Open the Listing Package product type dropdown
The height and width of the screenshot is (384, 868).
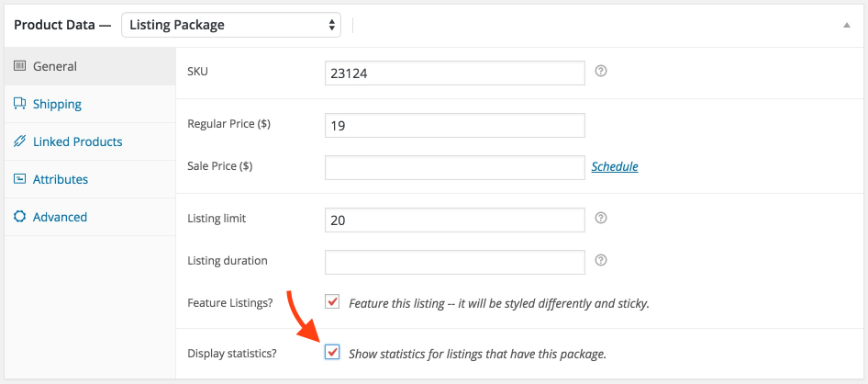tap(231, 25)
